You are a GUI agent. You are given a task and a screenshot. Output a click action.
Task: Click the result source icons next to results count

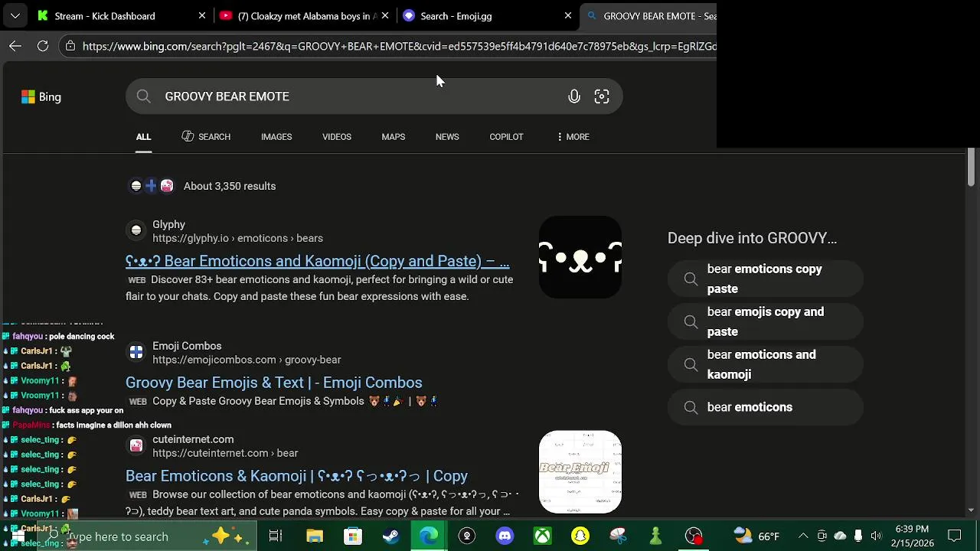tap(152, 186)
